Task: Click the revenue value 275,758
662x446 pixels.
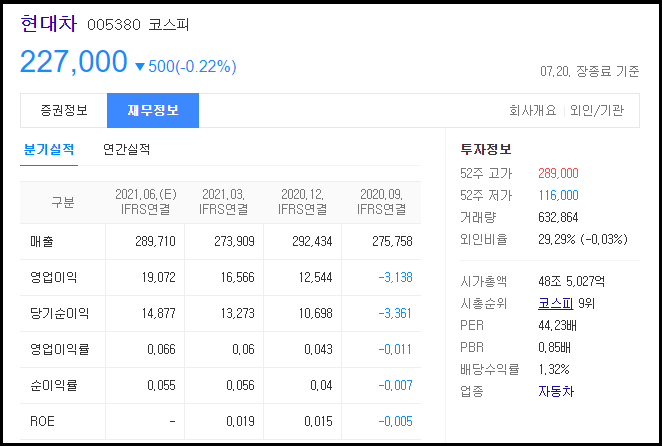Action: click(x=392, y=242)
